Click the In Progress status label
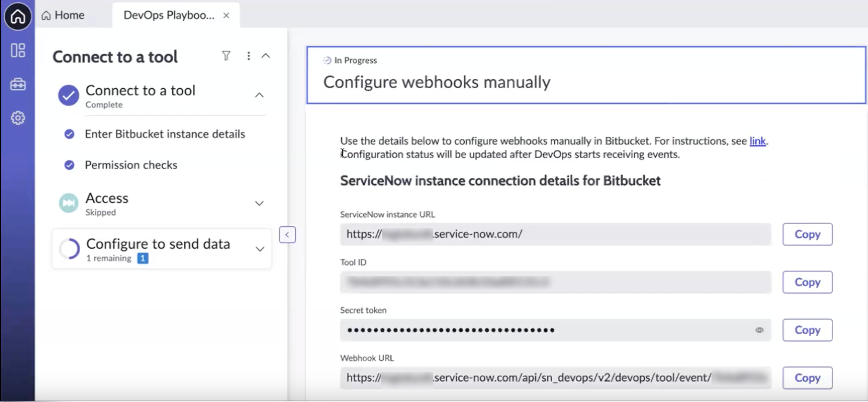This screenshot has width=868, height=402. (x=355, y=60)
